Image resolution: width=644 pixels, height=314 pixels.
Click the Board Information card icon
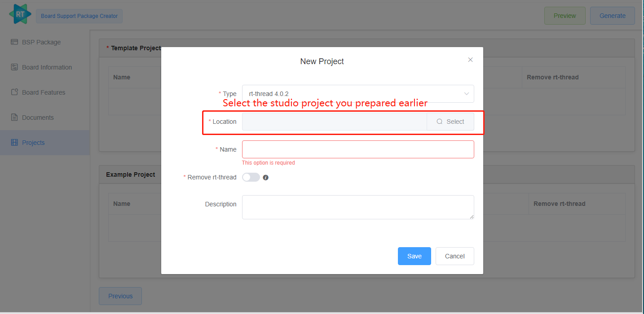14,67
